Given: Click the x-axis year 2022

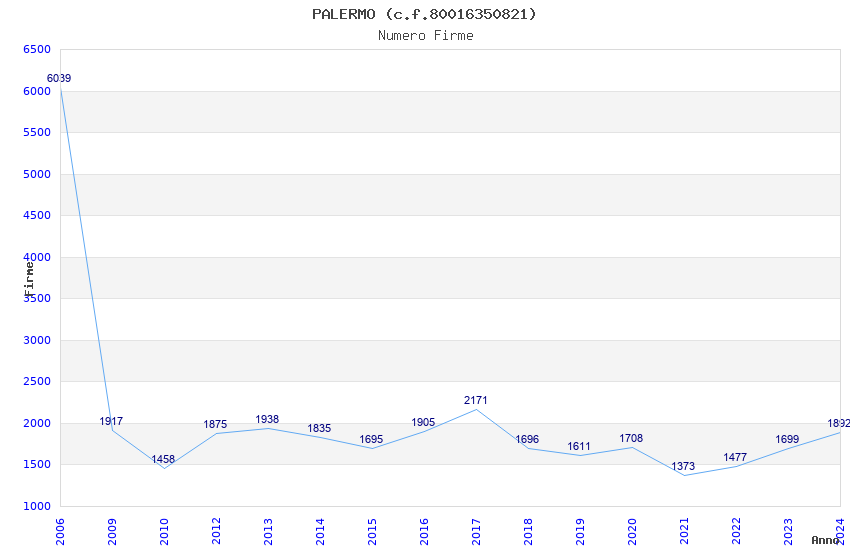Looking at the screenshot, I should point(737,532).
